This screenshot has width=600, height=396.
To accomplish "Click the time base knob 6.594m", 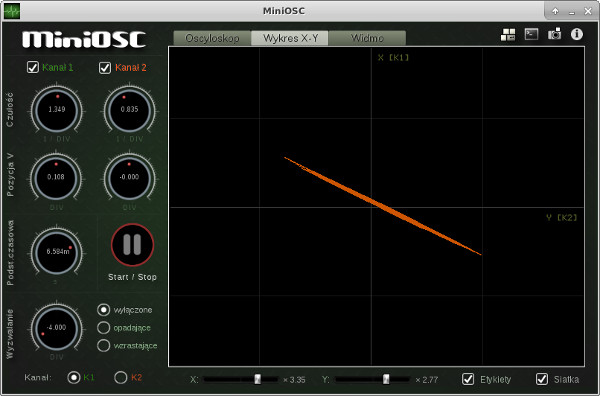I will [57, 252].
